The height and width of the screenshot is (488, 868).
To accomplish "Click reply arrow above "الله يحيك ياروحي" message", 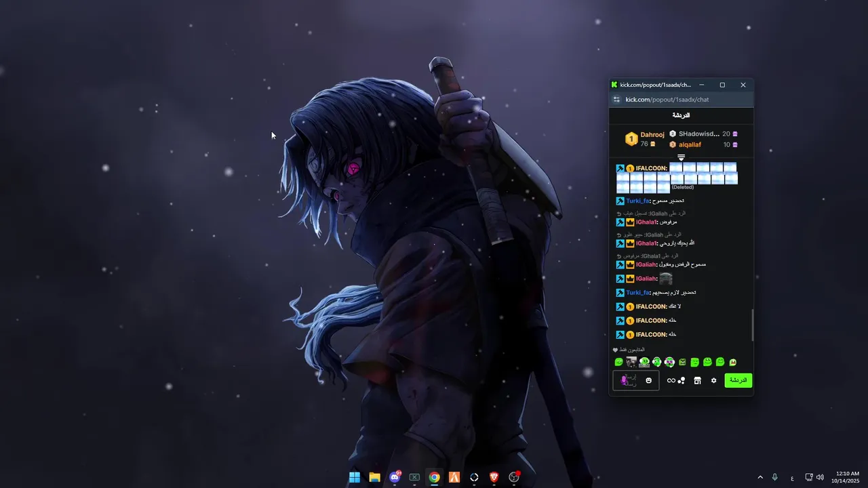I will pos(618,235).
